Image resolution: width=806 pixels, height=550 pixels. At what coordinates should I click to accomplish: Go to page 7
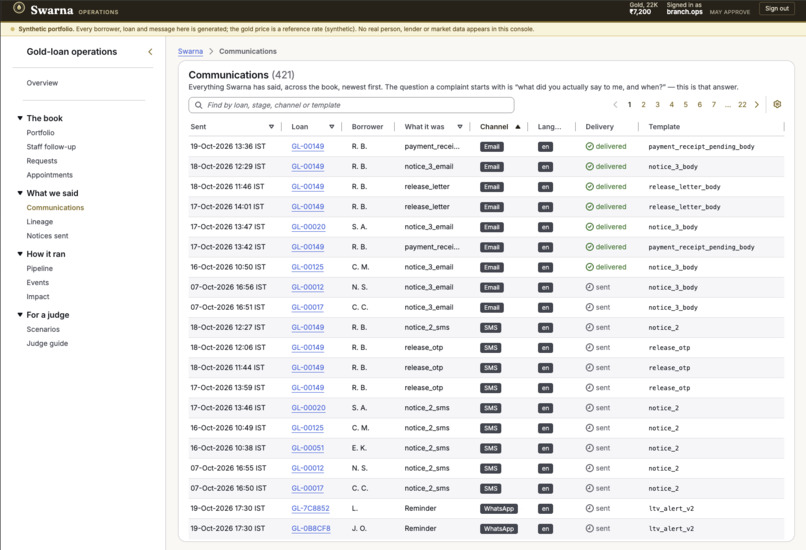(x=713, y=105)
